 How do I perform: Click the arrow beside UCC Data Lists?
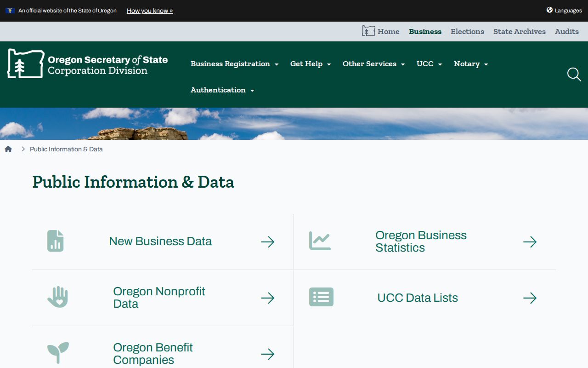(530, 298)
